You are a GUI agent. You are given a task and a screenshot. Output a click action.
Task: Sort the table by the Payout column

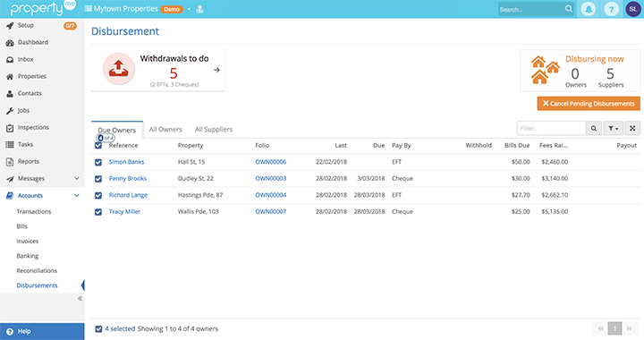[x=626, y=145]
